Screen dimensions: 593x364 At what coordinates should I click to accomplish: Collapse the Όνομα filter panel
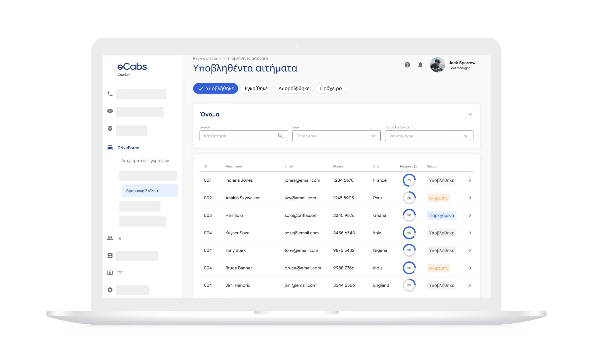coord(470,114)
